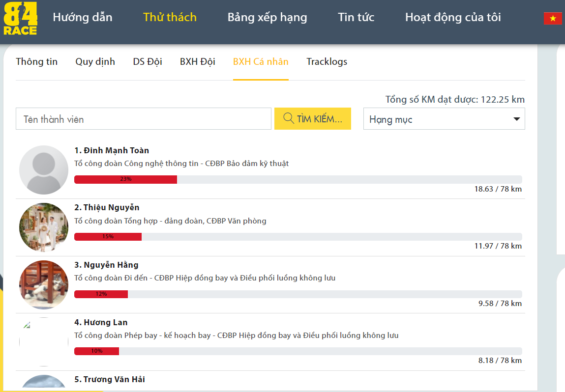Switch to the DS Đội tab

tap(148, 62)
